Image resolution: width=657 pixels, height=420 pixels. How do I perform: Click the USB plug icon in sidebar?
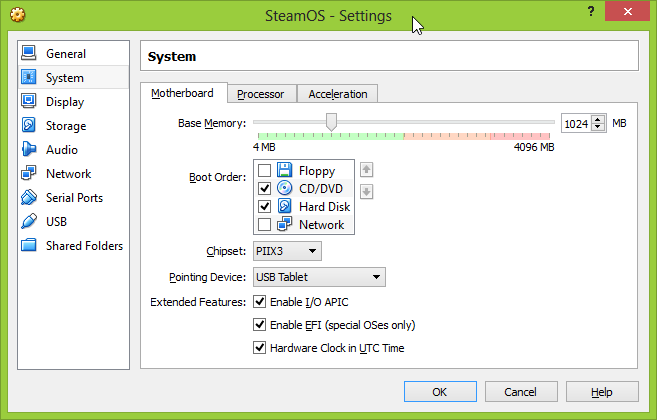pyautogui.click(x=29, y=221)
